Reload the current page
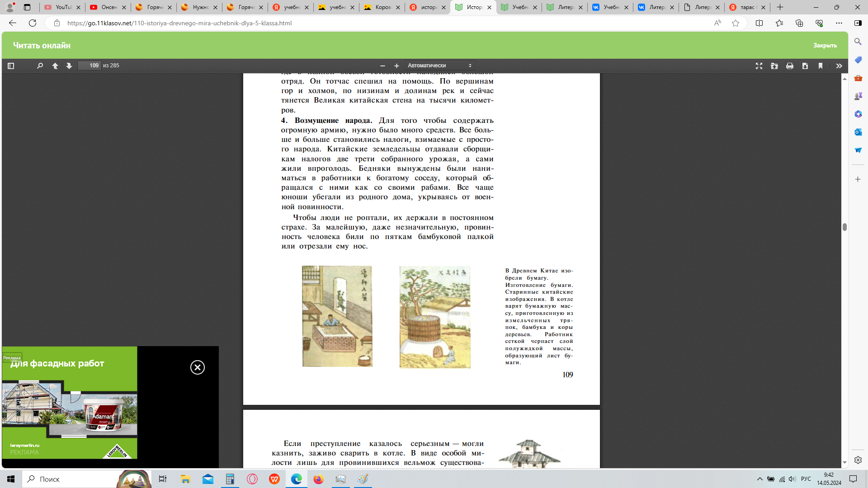This screenshot has height=488, width=868. click(33, 23)
